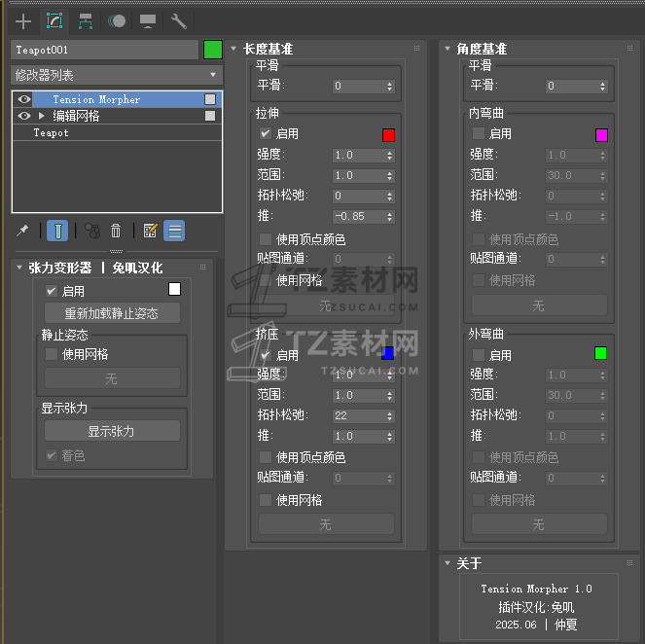Viewport: 645px width, 644px height.
Task: Click the green object color swatch
Action: coord(213,50)
